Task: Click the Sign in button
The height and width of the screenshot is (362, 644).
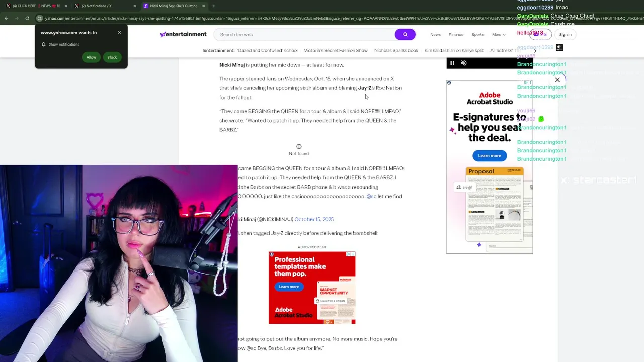Action: pos(565,34)
